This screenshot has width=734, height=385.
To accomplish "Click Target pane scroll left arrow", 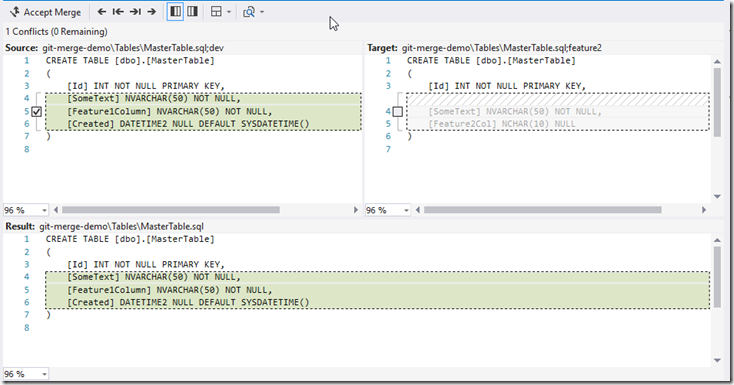I will pos(418,210).
